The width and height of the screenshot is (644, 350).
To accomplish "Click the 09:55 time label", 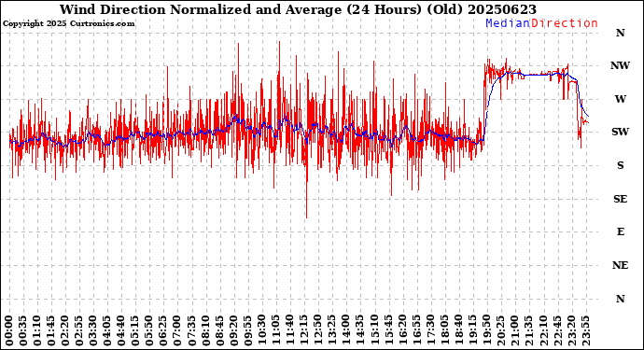I will pyautogui.click(x=247, y=330).
